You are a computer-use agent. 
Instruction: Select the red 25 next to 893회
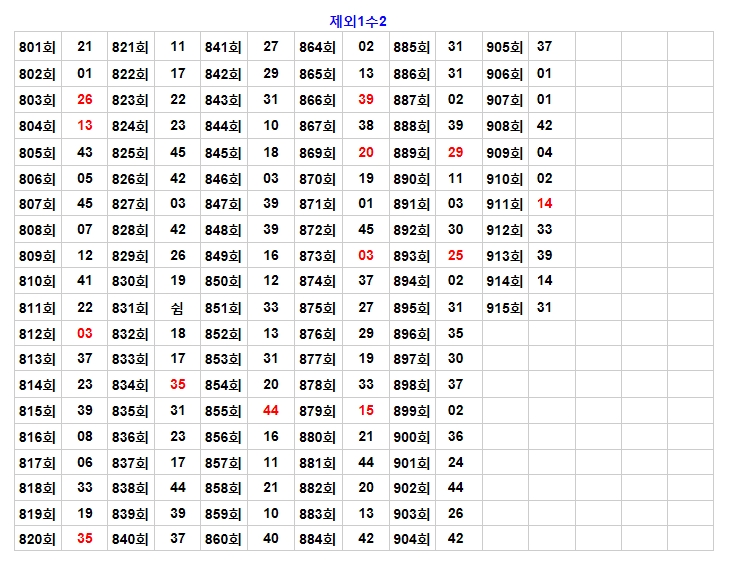pos(455,255)
